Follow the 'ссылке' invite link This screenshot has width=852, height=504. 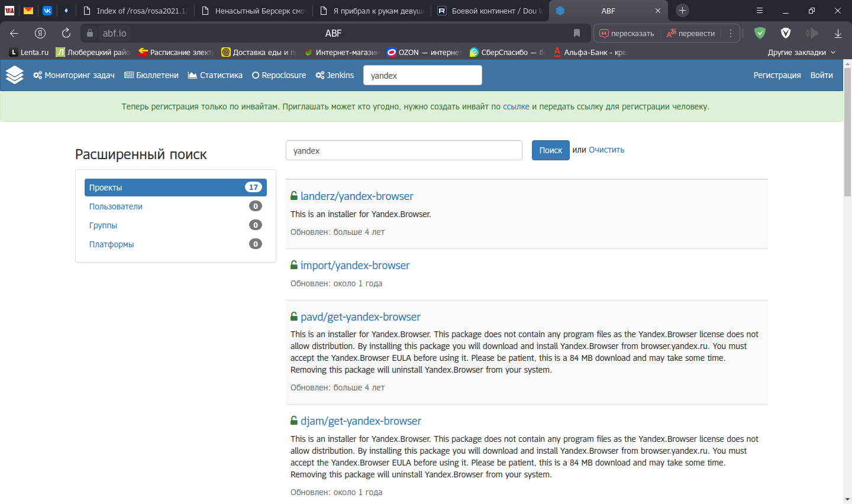516,106
